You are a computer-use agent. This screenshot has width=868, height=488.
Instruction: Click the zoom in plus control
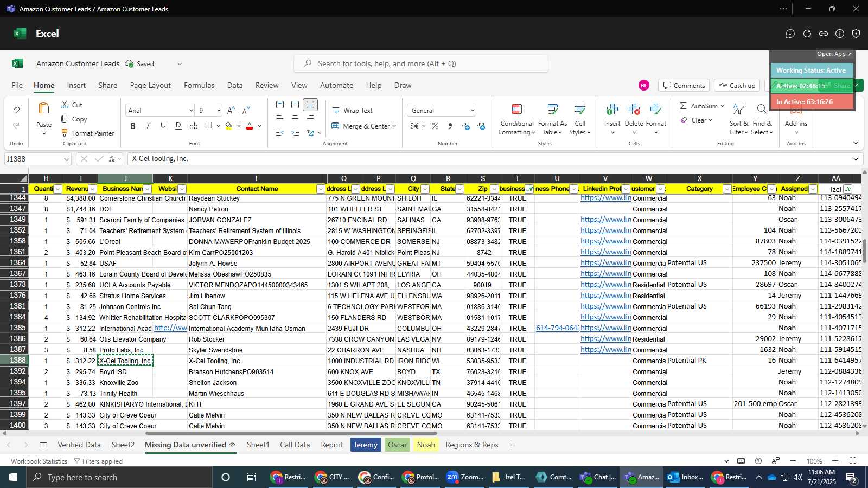click(x=835, y=461)
